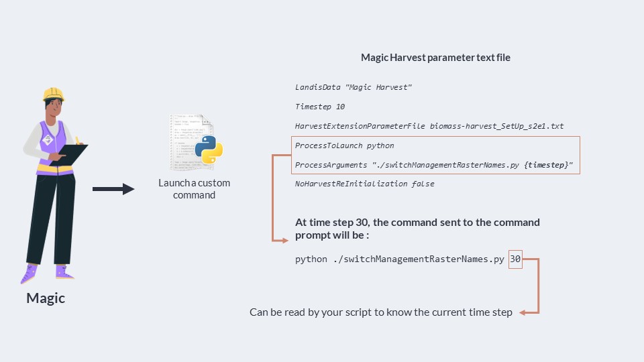Click the worker's yellow hard hat
This screenshot has height=362, width=644.
pyautogui.click(x=54, y=95)
